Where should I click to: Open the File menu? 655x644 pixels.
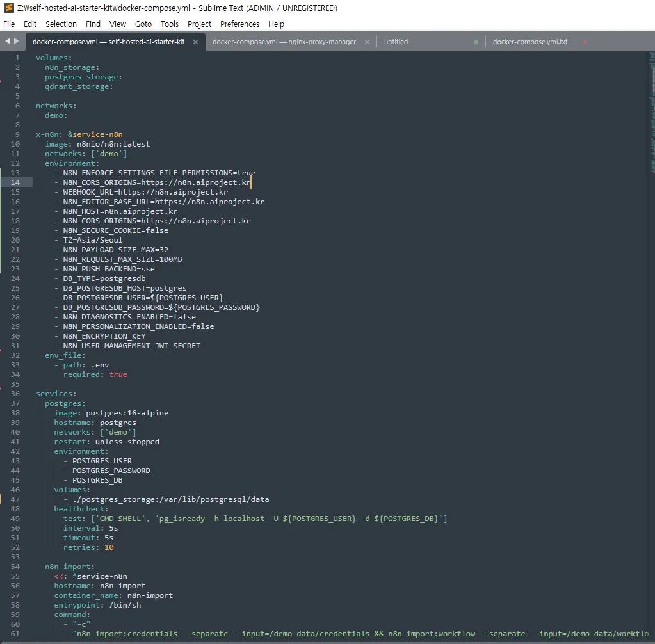9,24
